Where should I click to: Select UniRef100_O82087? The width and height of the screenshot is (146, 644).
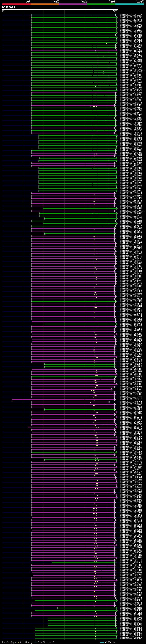[131, 77]
